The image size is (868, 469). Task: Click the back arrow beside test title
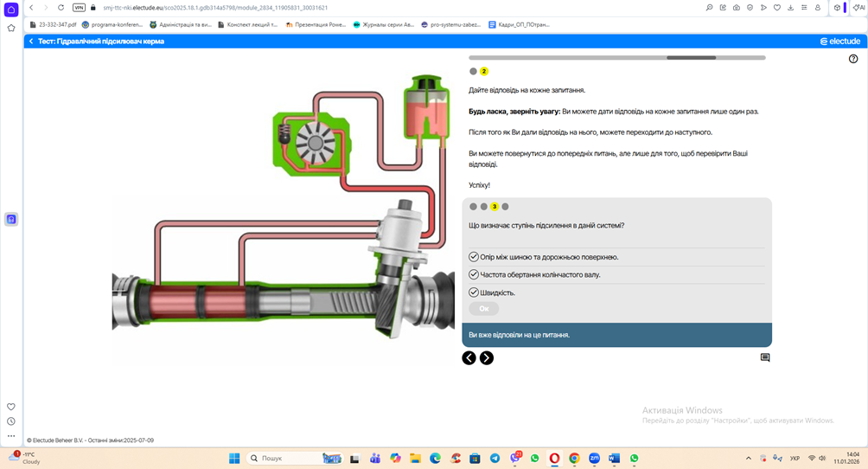(x=31, y=42)
